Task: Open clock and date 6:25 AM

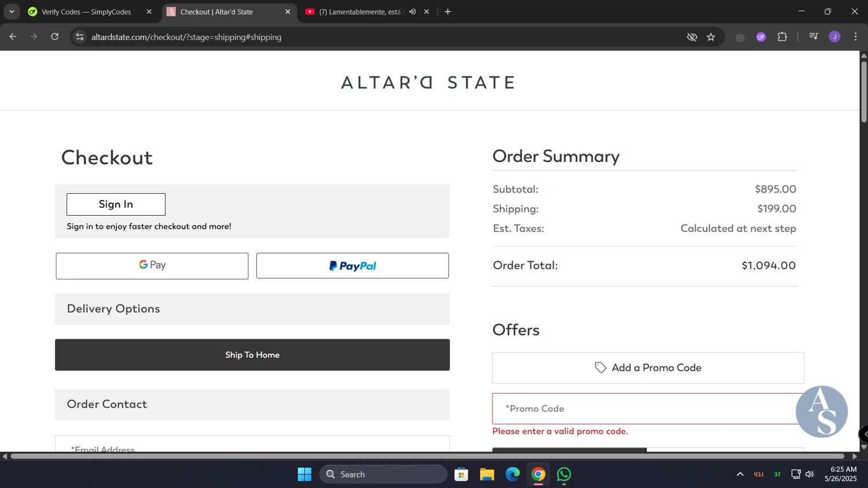Action: (x=841, y=474)
